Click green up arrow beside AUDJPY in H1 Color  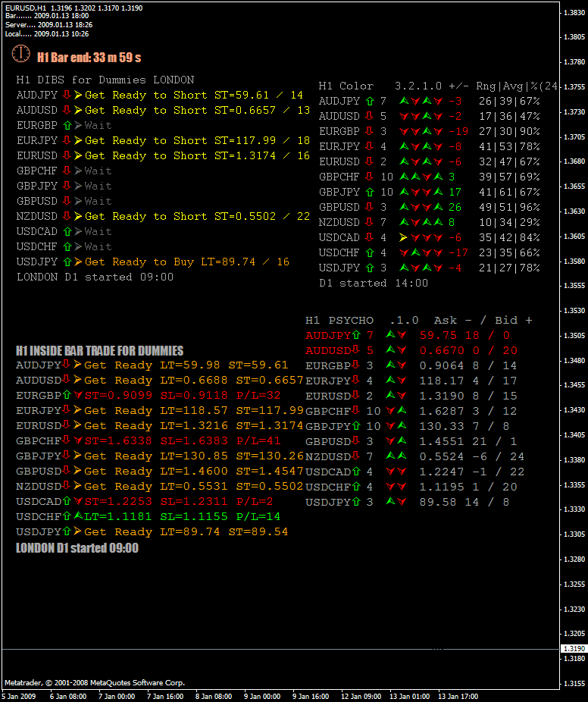(370, 101)
